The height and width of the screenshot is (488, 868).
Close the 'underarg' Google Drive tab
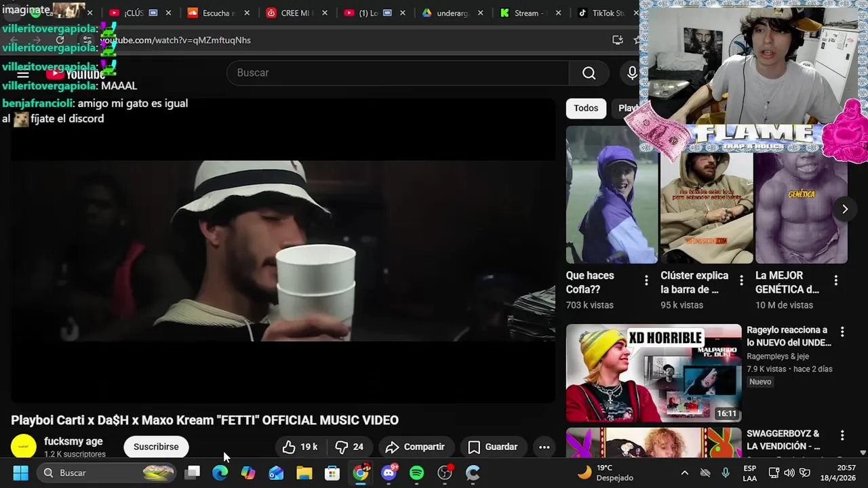point(481,13)
